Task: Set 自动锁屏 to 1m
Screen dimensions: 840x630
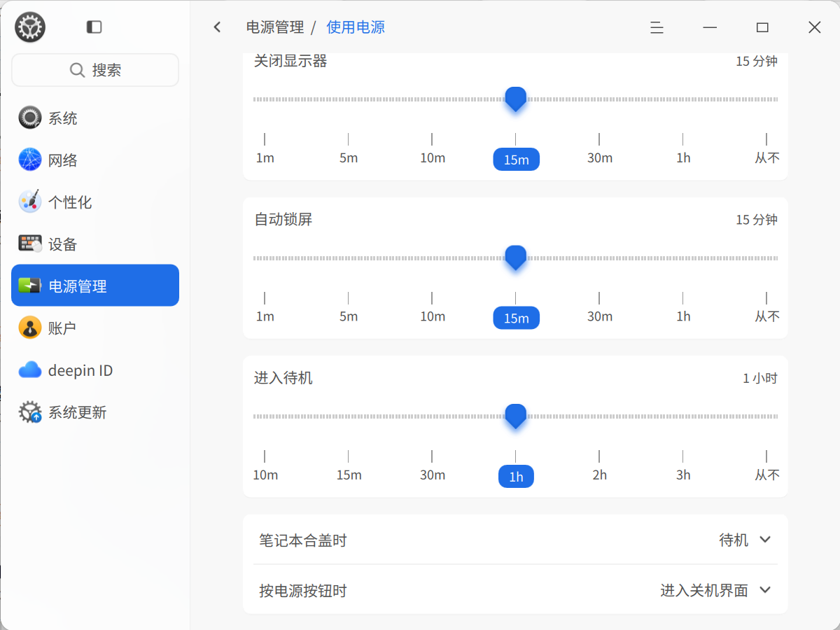Action: 265,316
